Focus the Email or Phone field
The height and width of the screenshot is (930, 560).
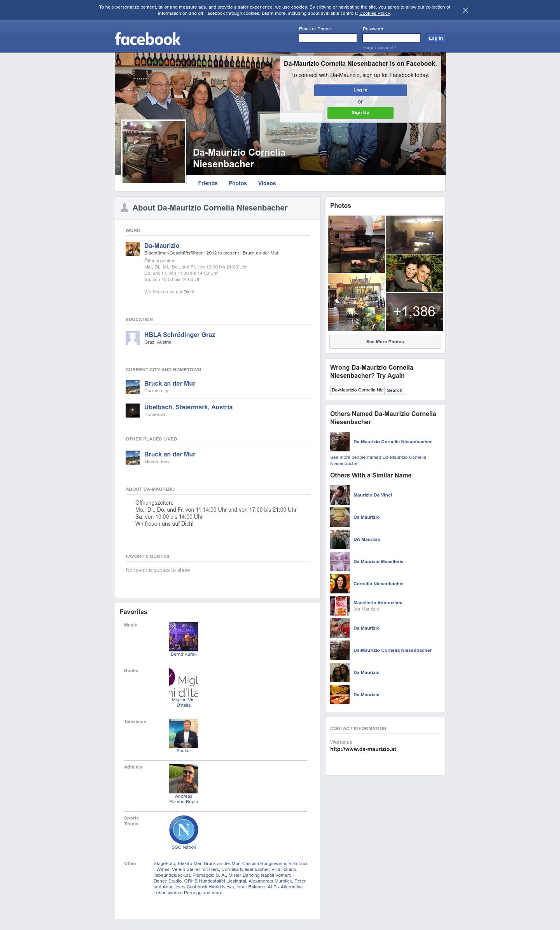(x=328, y=38)
